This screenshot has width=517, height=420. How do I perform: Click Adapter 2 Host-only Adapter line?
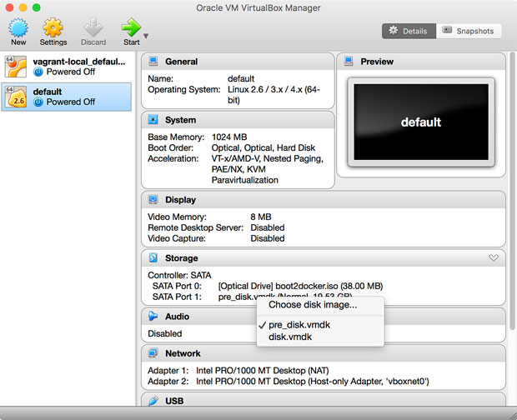tap(289, 382)
